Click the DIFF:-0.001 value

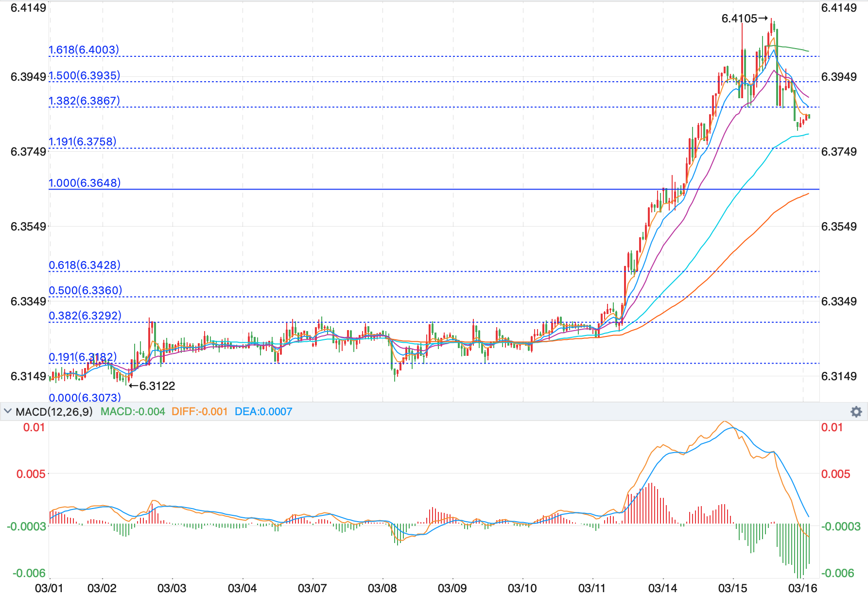point(200,412)
